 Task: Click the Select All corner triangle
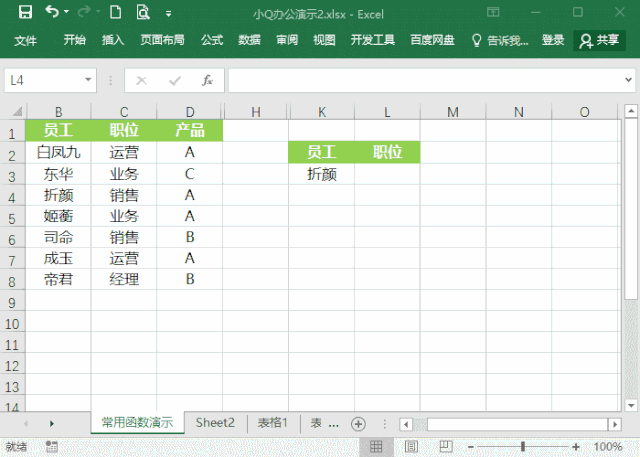click(x=16, y=111)
